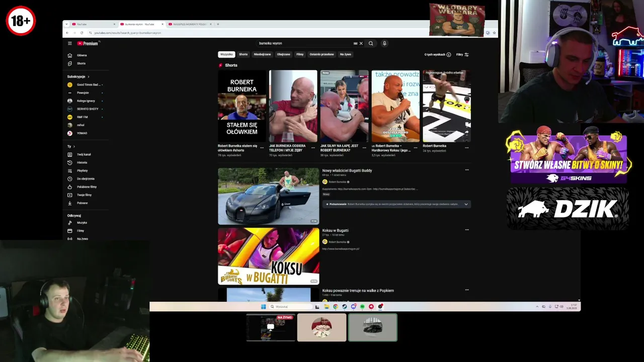Select the Shorts filter chip
This screenshot has height=362, width=644.
[x=244, y=54]
